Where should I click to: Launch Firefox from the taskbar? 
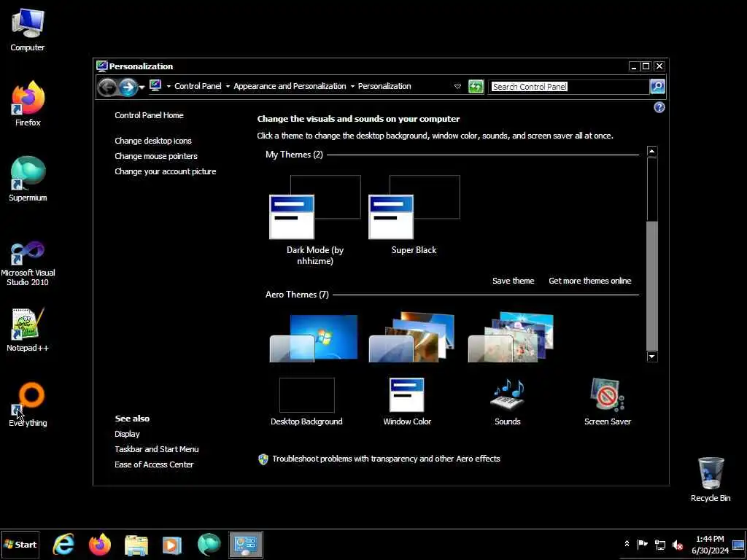tap(99, 545)
